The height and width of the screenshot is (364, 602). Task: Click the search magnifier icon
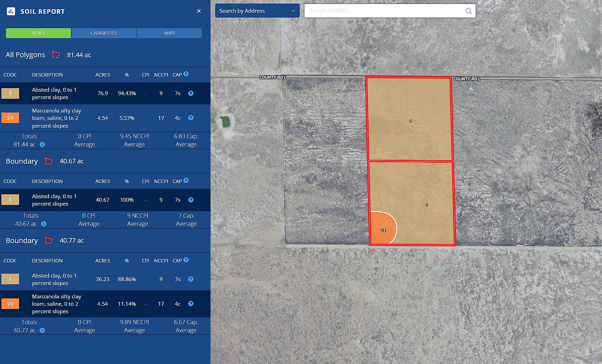(x=469, y=11)
